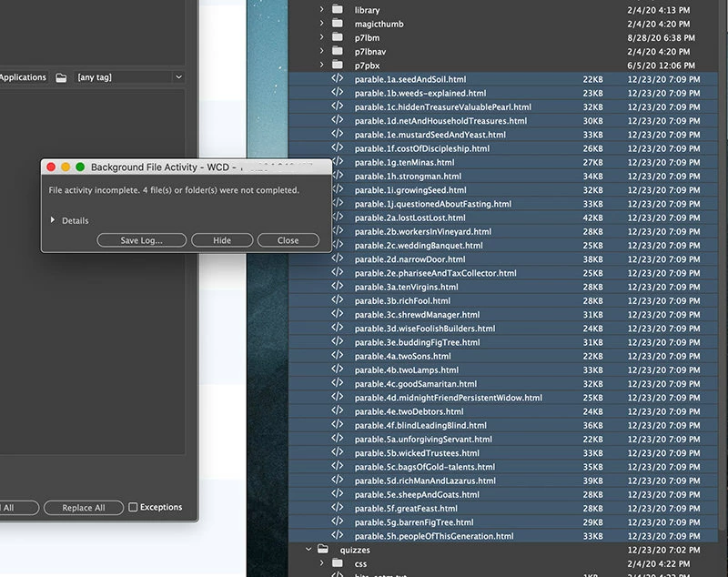Click the HTML file icon of parable.3a.tenVirgins.html
728x577 pixels.
338,287
